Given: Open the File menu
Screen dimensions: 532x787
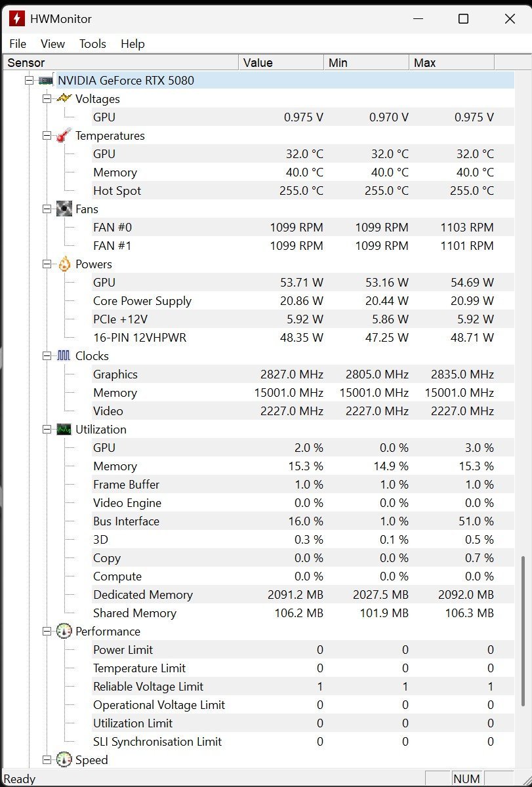Looking at the screenshot, I should click(18, 44).
